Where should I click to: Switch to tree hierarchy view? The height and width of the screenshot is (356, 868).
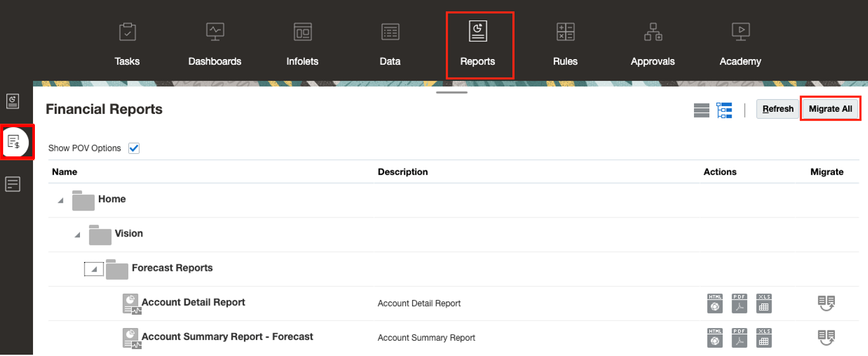point(724,110)
